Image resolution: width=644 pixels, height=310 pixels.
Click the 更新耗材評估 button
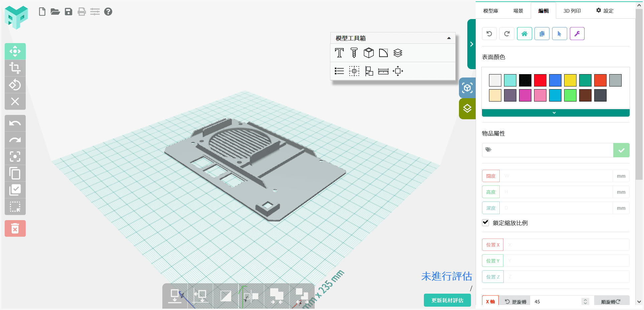click(447, 300)
